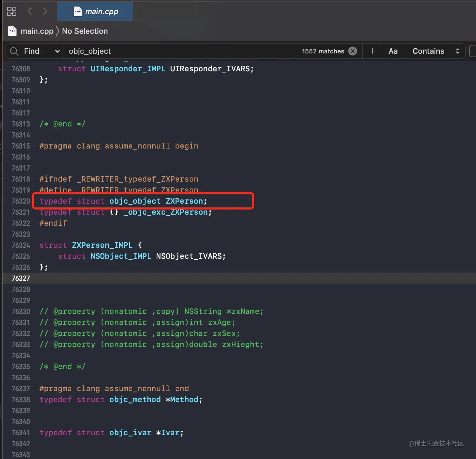This screenshot has height=459, width=476.
Task: Click the *Method identifier
Action: (182, 400)
